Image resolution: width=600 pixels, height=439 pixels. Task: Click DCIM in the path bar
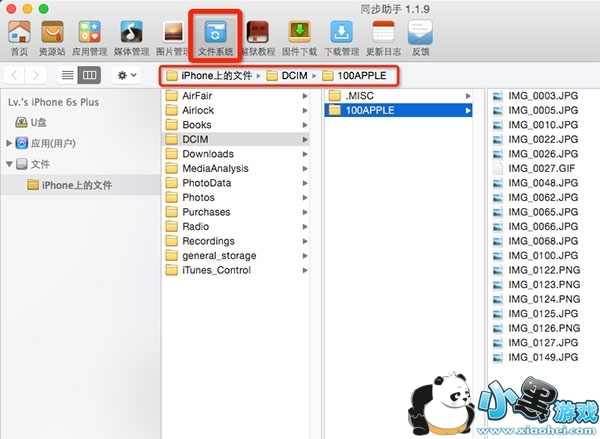click(287, 76)
